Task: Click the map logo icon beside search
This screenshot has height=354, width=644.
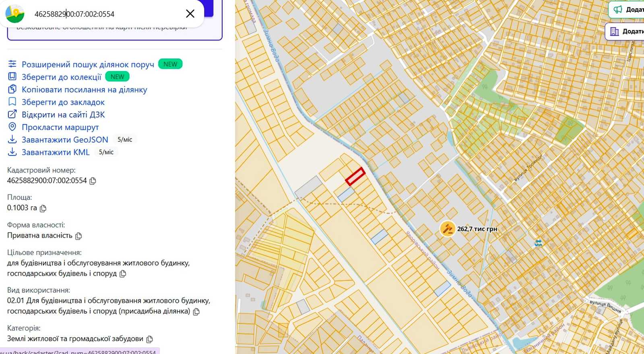Action: point(15,14)
